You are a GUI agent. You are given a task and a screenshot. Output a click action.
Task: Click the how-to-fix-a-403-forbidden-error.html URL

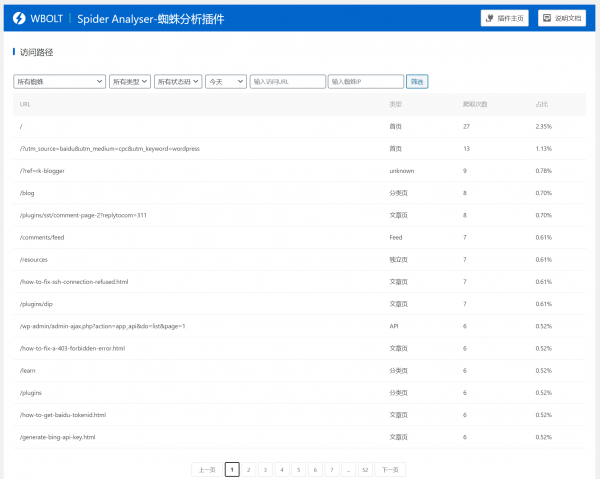(72, 348)
